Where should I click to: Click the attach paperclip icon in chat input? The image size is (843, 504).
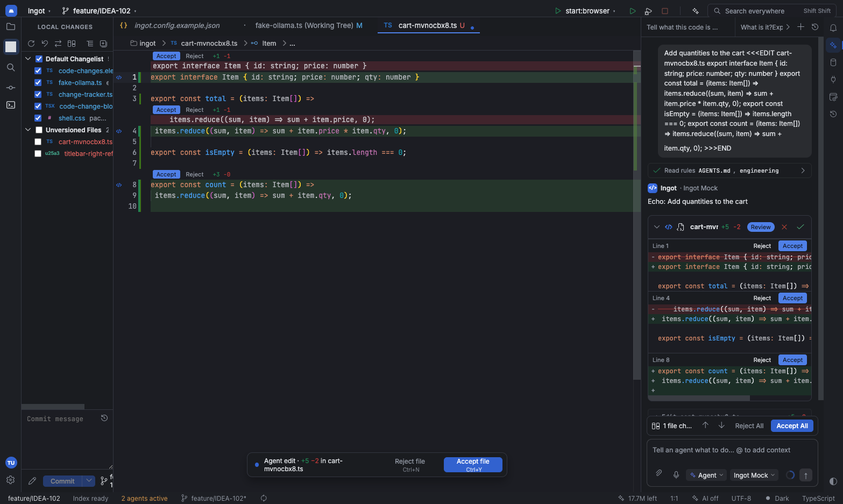click(x=658, y=473)
